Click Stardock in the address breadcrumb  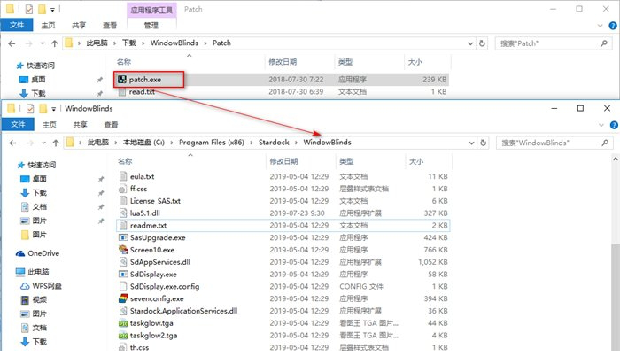pos(274,143)
